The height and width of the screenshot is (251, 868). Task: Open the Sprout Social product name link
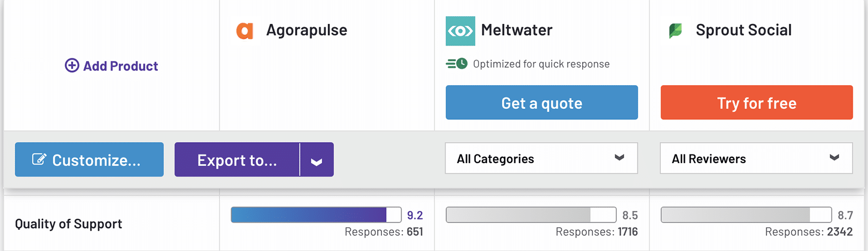point(743,30)
